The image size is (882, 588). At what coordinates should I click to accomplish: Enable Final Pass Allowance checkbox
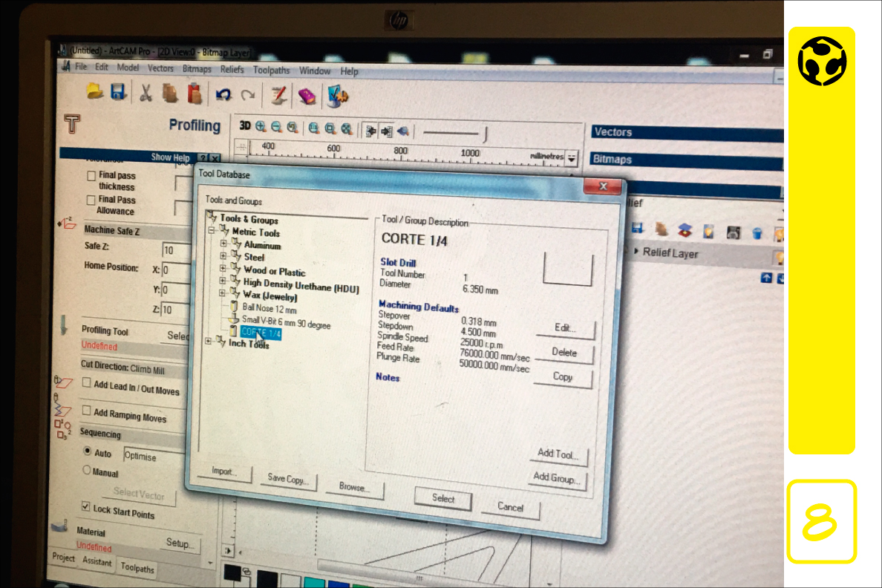(91, 200)
